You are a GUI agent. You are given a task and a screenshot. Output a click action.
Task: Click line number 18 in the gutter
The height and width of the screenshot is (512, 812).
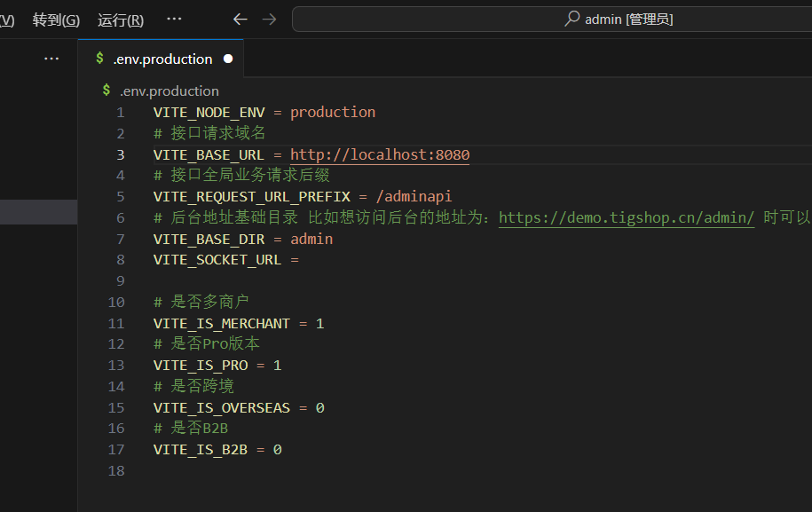(116, 471)
